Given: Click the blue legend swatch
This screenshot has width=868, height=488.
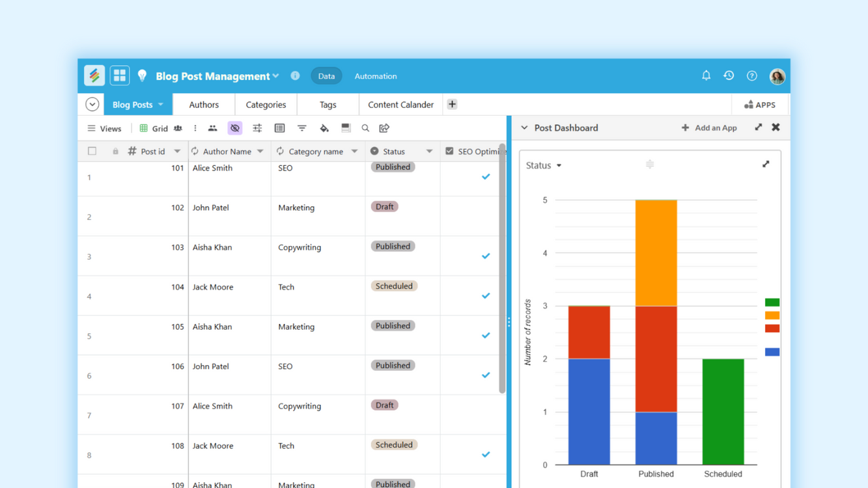Looking at the screenshot, I should (772, 352).
